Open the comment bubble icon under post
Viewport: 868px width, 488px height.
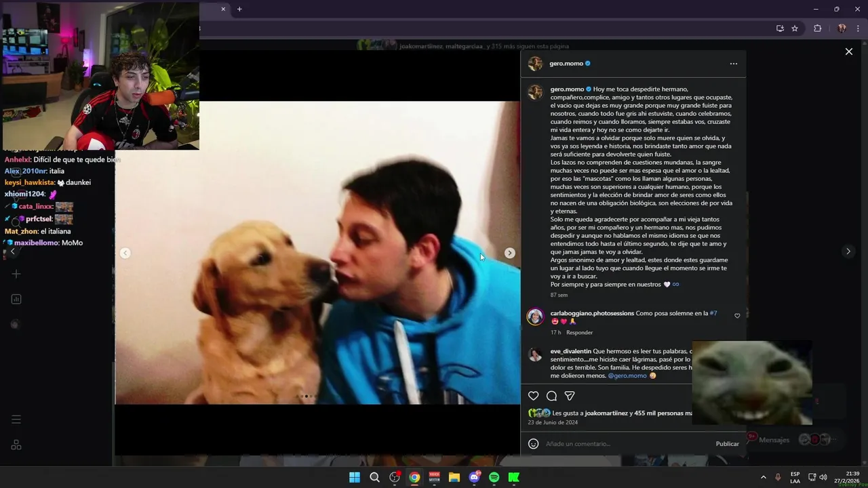click(551, 396)
